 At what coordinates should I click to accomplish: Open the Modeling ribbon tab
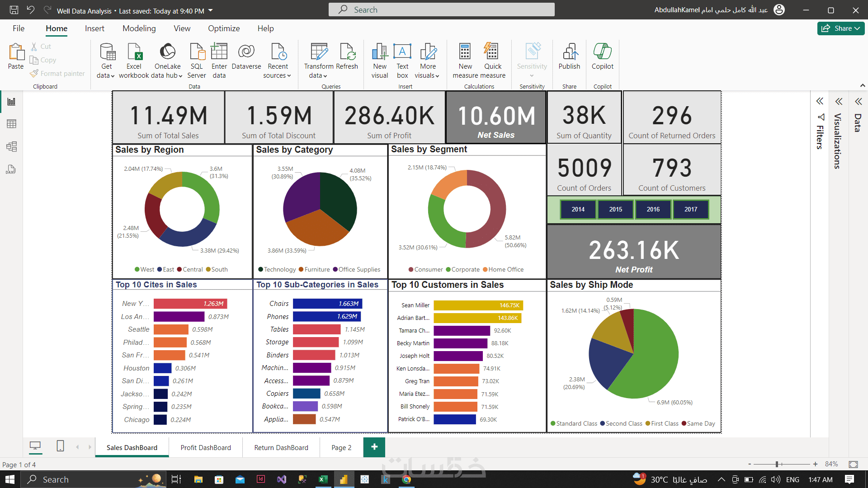[139, 28]
